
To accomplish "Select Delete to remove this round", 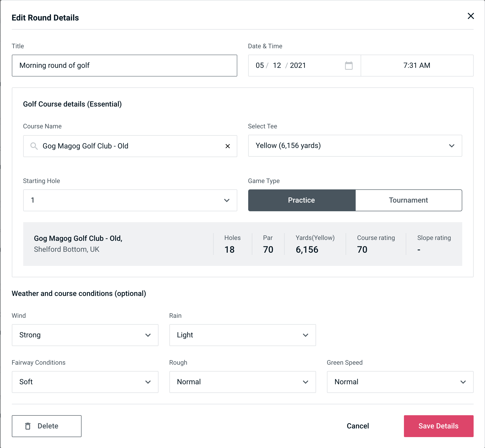I will point(46,426).
